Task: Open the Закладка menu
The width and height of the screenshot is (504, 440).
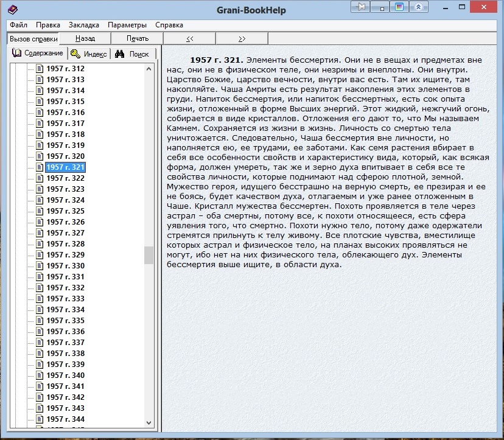Action: tap(84, 25)
